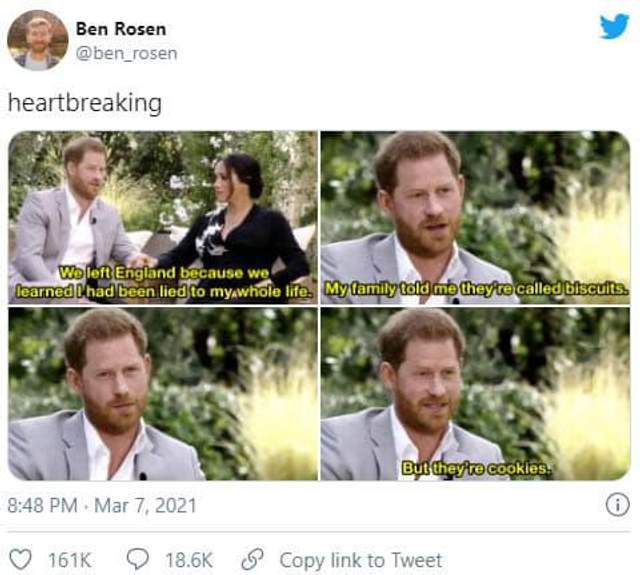Click the heartbreaking tweet text

[85, 103]
